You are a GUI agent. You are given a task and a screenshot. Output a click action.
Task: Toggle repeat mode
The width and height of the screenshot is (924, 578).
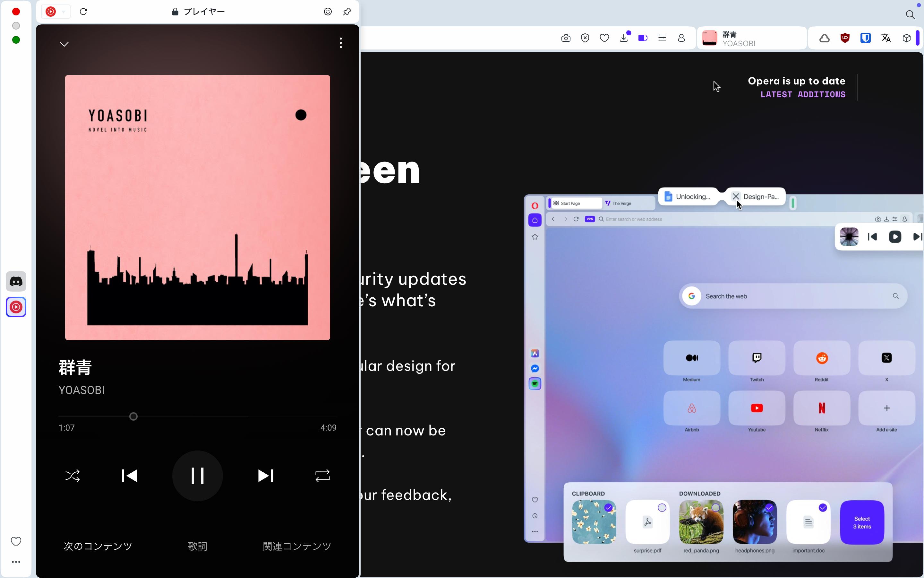coord(322,476)
